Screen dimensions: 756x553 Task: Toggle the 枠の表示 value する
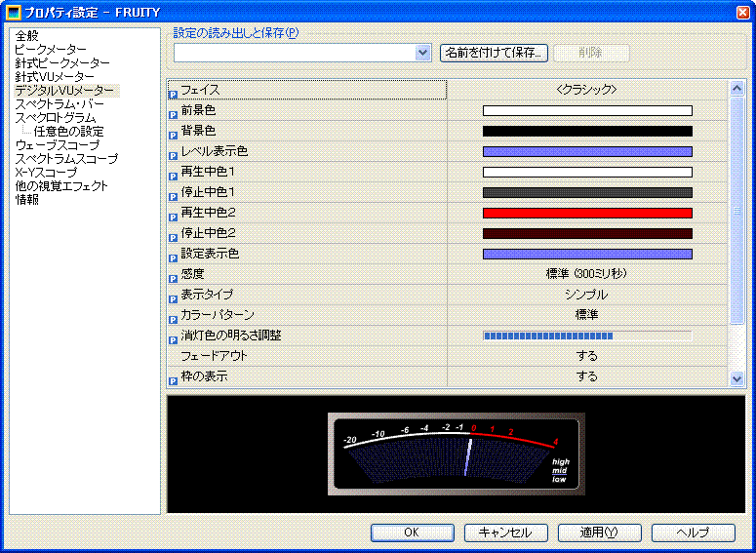pyautogui.click(x=586, y=376)
